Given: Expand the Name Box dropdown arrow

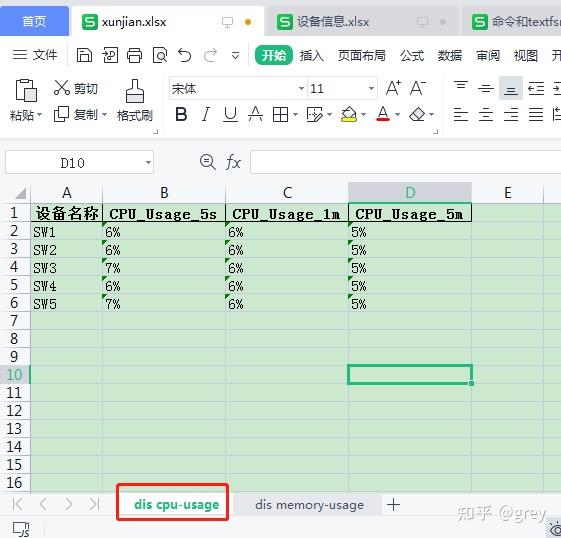Looking at the screenshot, I should pyautogui.click(x=148, y=163).
